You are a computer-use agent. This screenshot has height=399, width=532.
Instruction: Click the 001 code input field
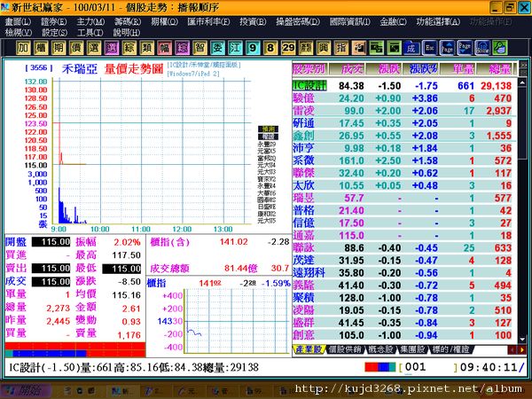[x=428, y=367]
